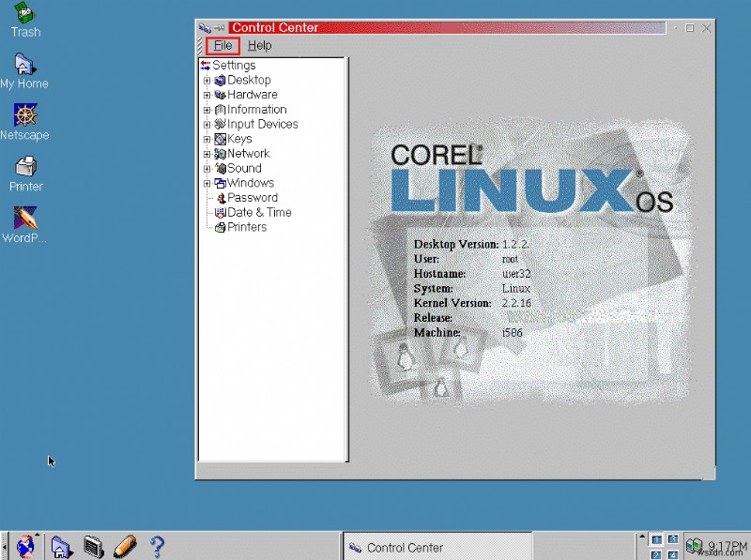Image resolution: width=751 pixels, height=560 pixels.
Task: Expand the Network tree node
Action: [x=207, y=154]
